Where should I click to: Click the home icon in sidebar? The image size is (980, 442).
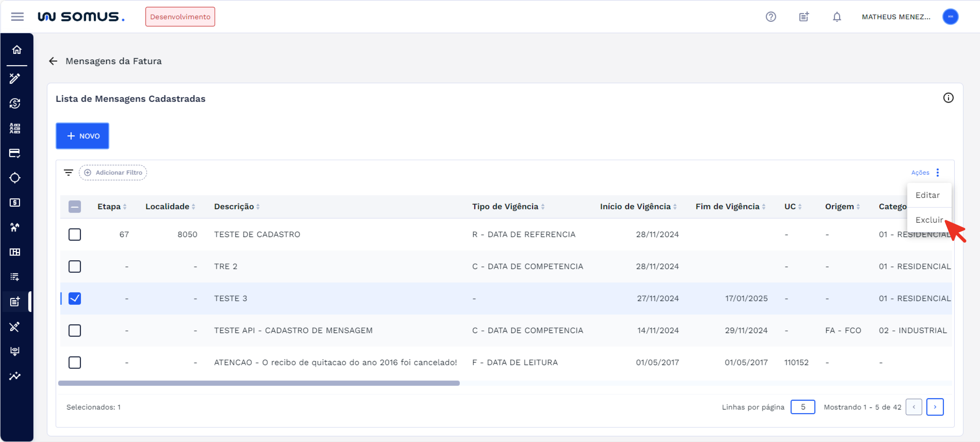pos(16,50)
